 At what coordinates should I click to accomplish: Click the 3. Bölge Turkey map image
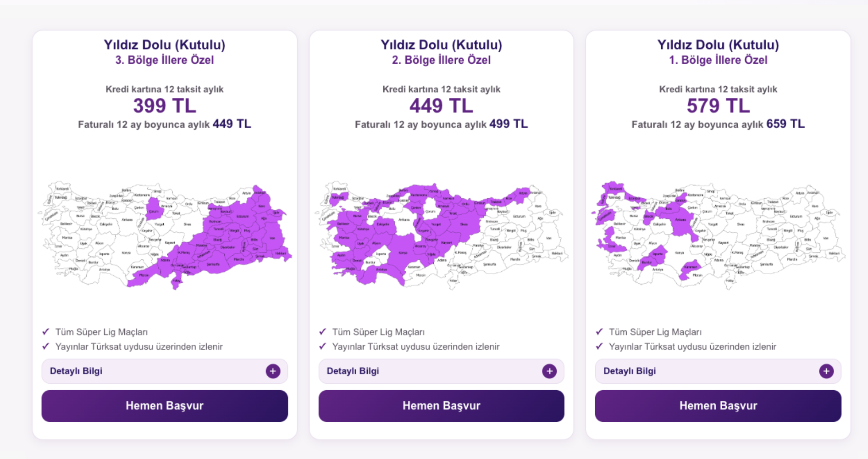pos(165,235)
